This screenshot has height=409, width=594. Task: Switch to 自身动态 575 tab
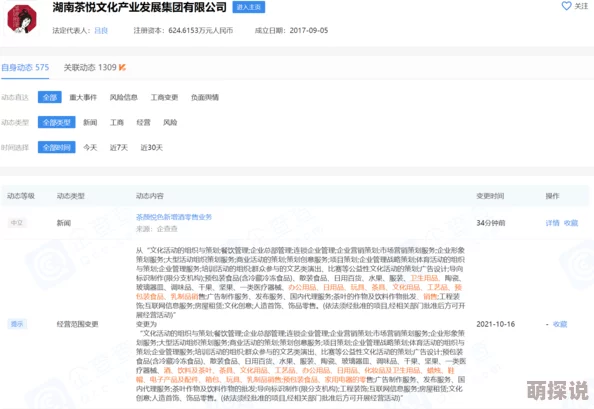(25, 67)
